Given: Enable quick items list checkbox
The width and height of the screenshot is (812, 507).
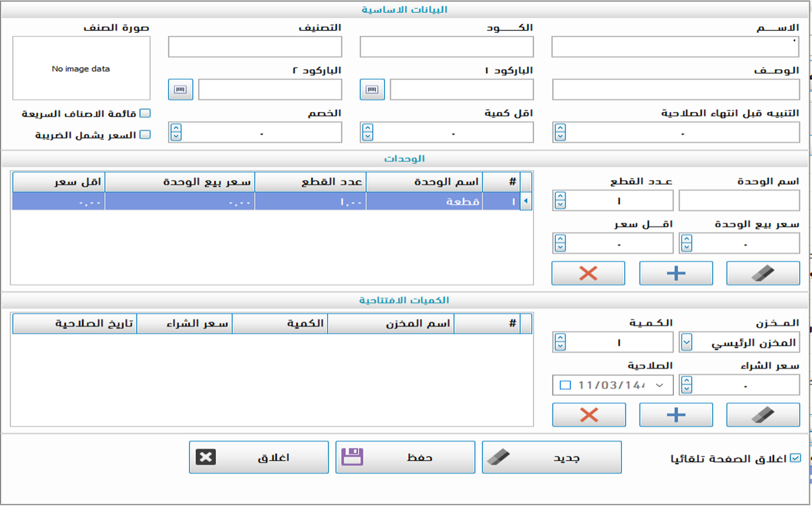Looking at the screenshot, I should tap(145, 113).
